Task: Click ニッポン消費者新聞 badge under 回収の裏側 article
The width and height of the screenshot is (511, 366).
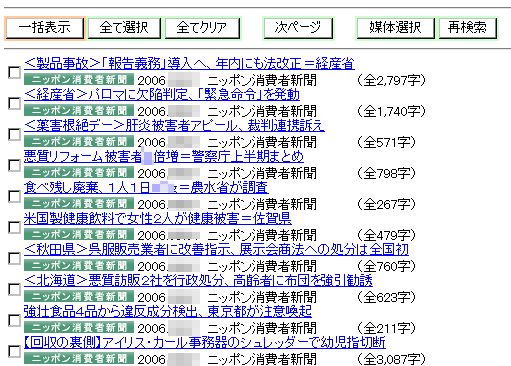Action: click(79, 358)
